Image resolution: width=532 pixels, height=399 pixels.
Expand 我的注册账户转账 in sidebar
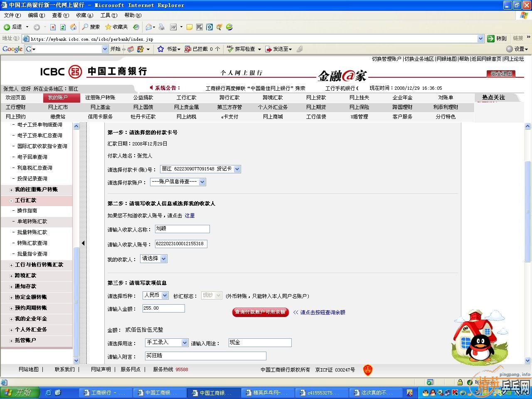click(x=11, y=190)
